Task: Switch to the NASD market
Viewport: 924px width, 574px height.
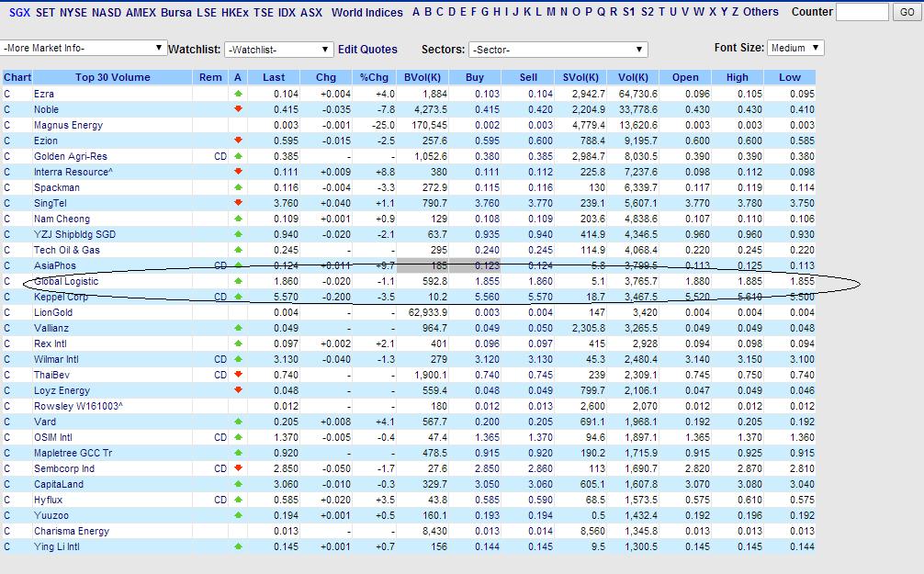Action: coord(107,12)
